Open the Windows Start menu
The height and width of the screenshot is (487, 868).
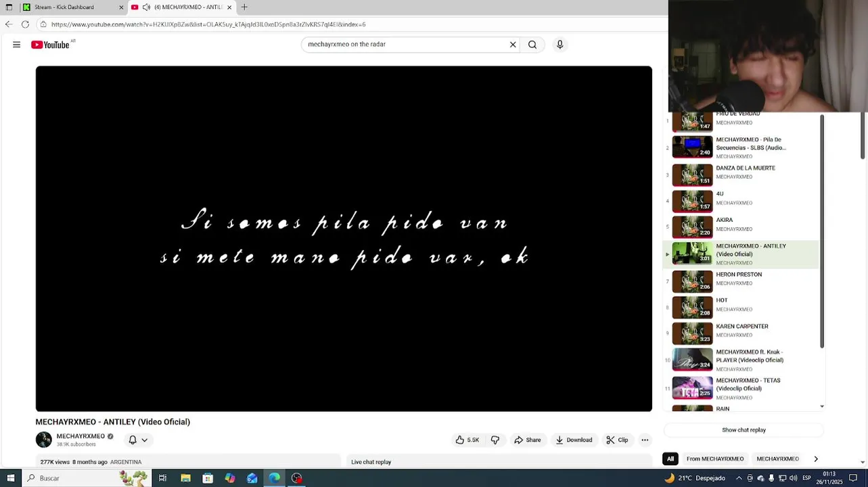[10, 478]
